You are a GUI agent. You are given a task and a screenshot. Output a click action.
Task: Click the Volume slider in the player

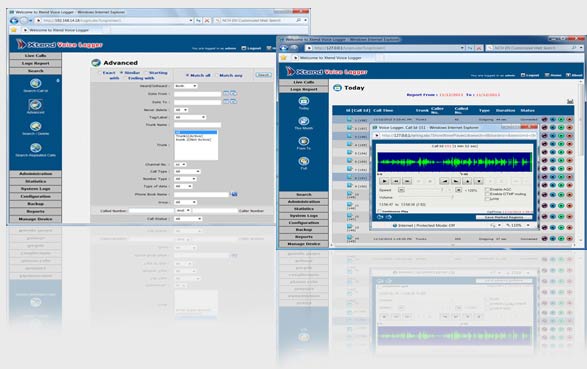click(x=425, y=197)
